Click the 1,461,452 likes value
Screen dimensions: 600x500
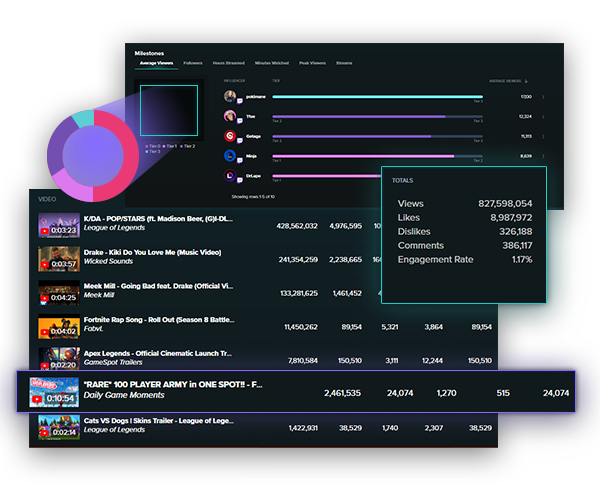point(347,293)
